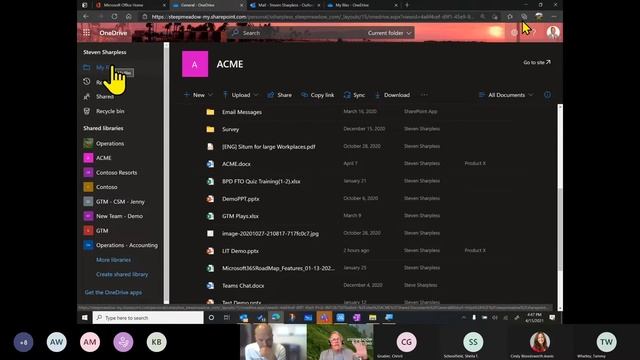Switch to the Mail - Steven Sharpless tab
The height and width of the screenshot is (360, 640).
pos(285,5)
